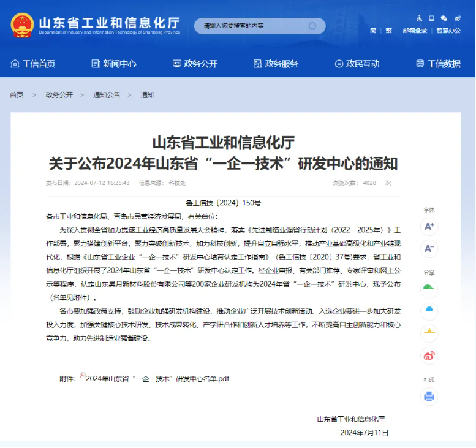Decrease font size with A- button
The width and height of the screenshot is (476, 448).
click(x=429, y=249)
